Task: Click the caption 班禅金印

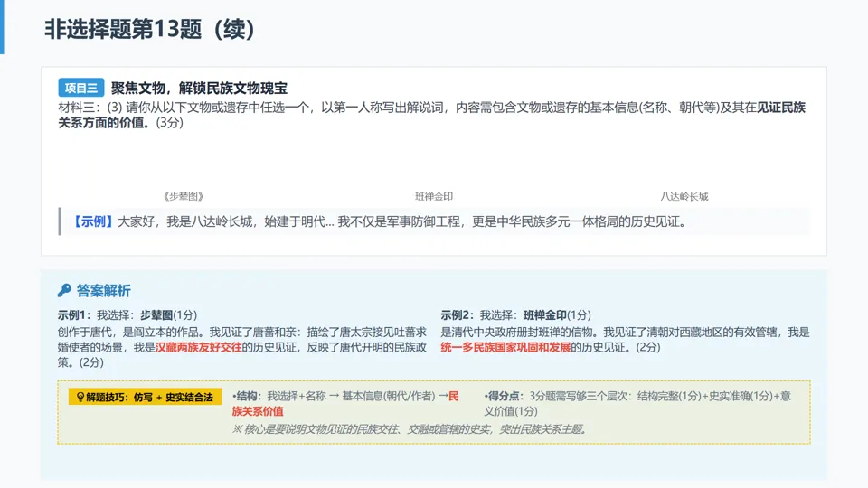Action: click(x=434, y=196)
